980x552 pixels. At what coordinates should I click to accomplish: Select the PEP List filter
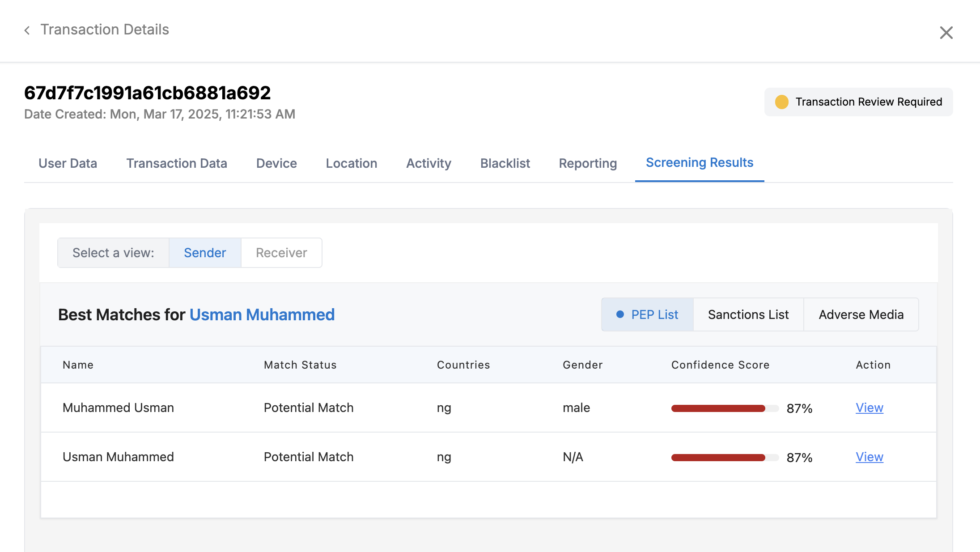[x=647, y=314]
